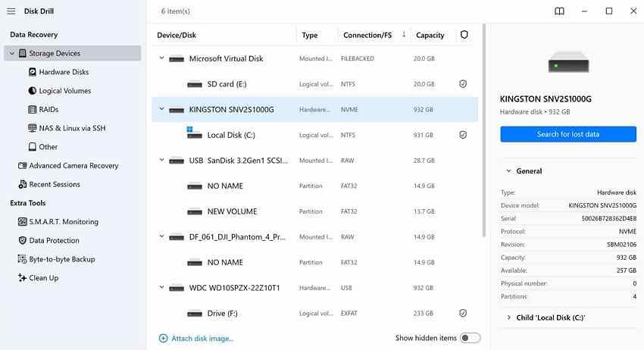Viewport: 644px width, 350px height.
Task: Select the SD card (E:) row
Action: click(314, 84)
